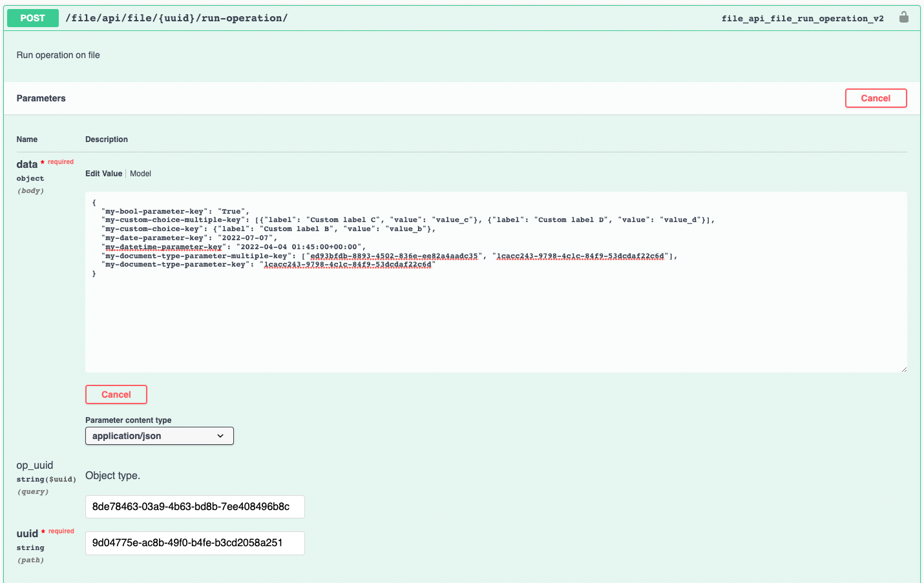Viewport: 924px width, 583px height.
Task: Click the chevron on application/json select
Action: 220,436
